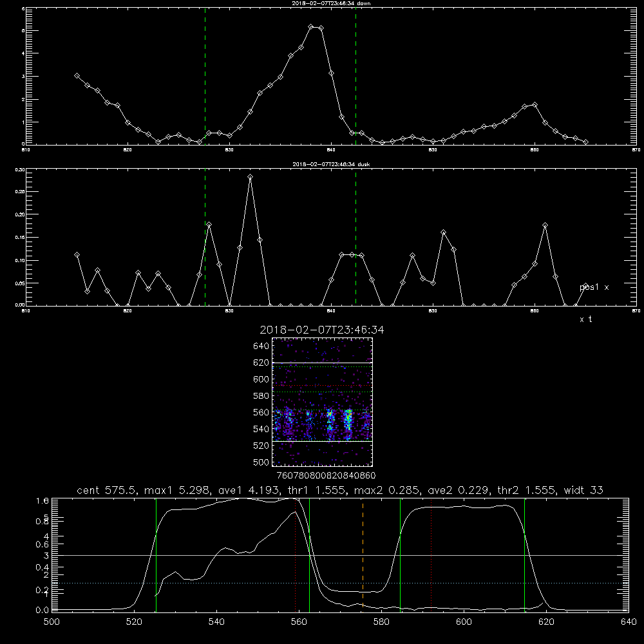Click the "max2 0.285" value in stats line
The width and height of the screenshot is (644, 644).
point(387,490)
